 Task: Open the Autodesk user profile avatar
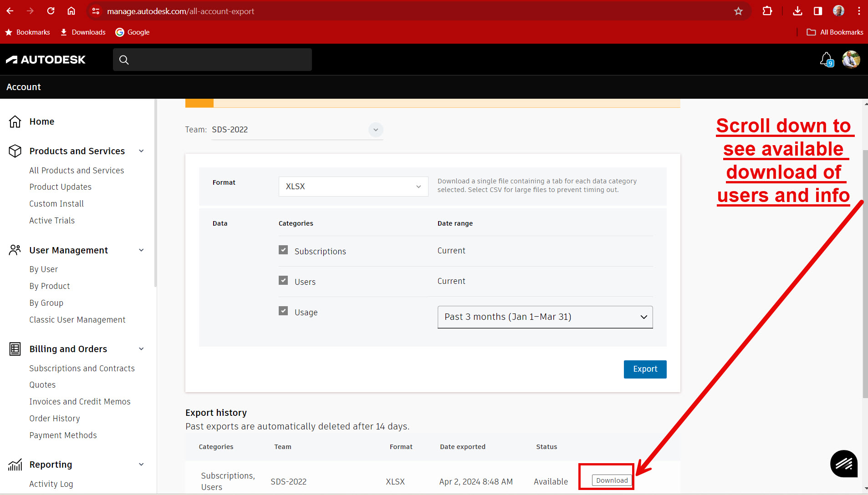(851, 60)
